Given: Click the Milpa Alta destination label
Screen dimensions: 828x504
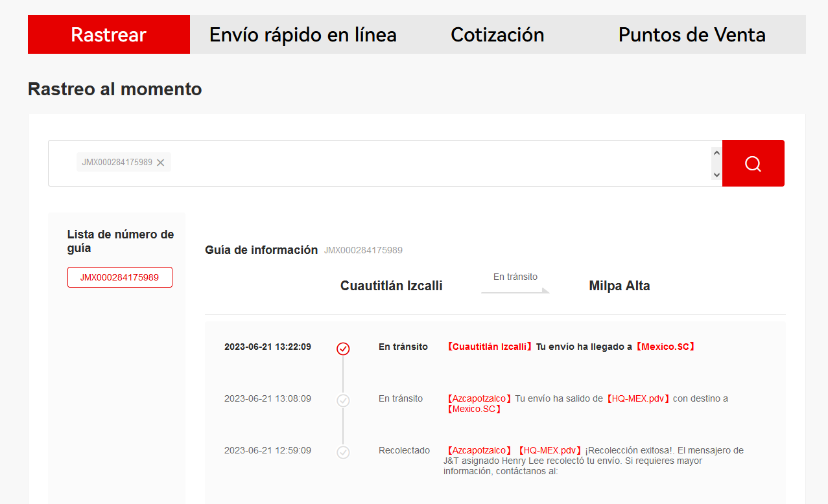Looking at the screenshot, I should click(x=619, y=286).
